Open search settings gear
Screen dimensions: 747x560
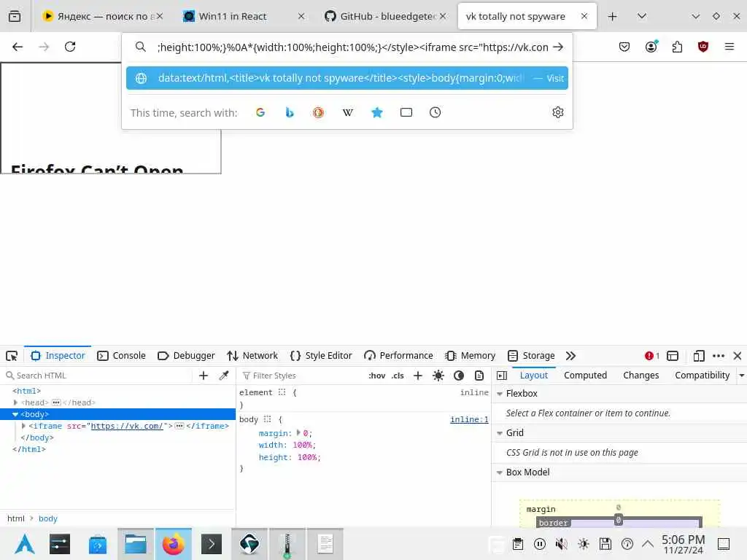(x=558, y=112)
